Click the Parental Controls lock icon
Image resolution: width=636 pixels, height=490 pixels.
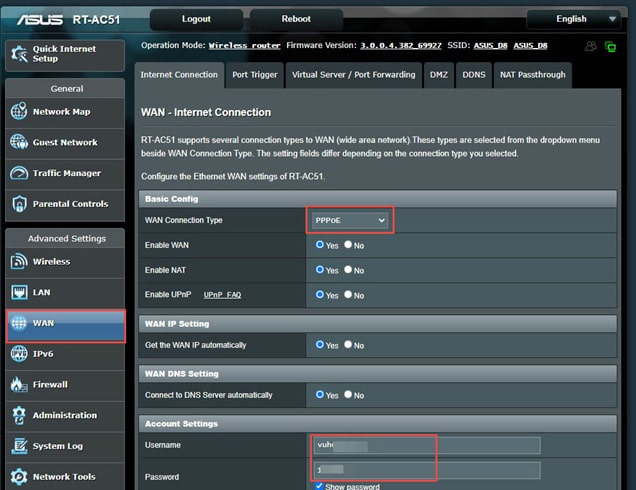pyautogui.click(x=19, y=204)
